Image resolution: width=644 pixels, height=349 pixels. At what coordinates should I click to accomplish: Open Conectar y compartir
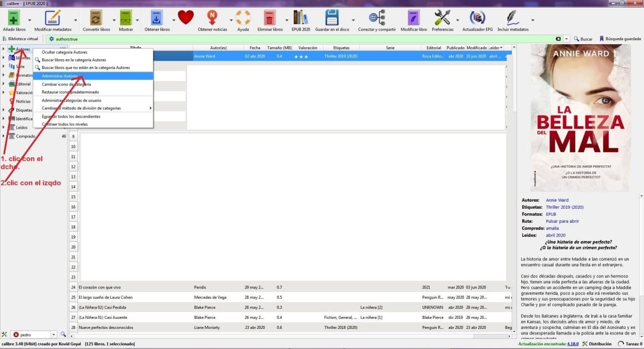coord(376,18)
